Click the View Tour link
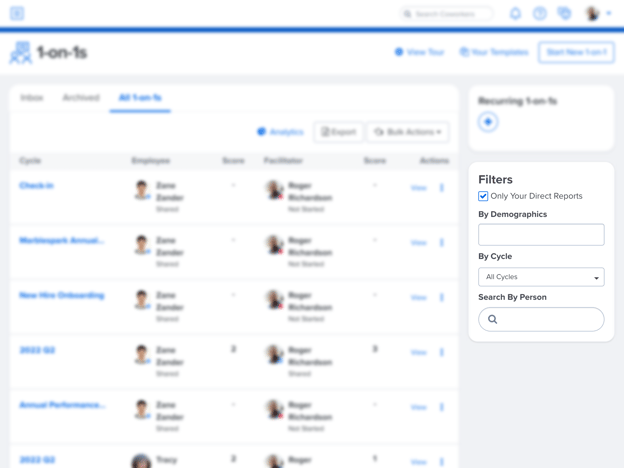 pos(419,52)
